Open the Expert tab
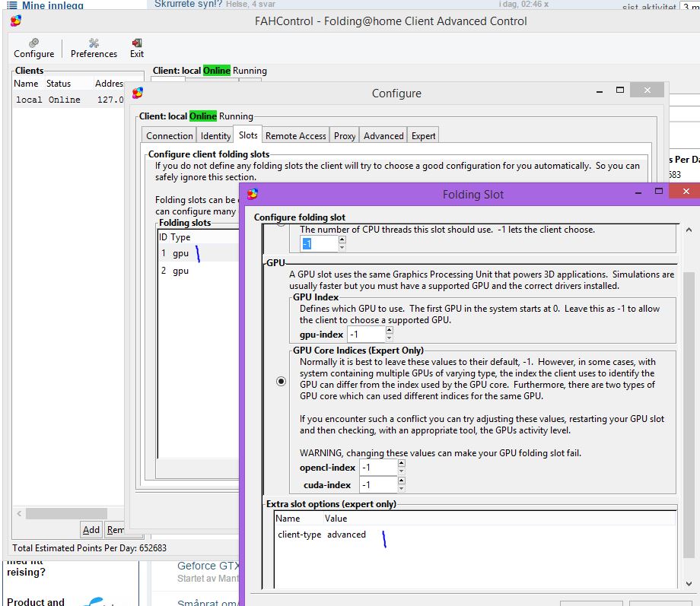 [423, 135]
